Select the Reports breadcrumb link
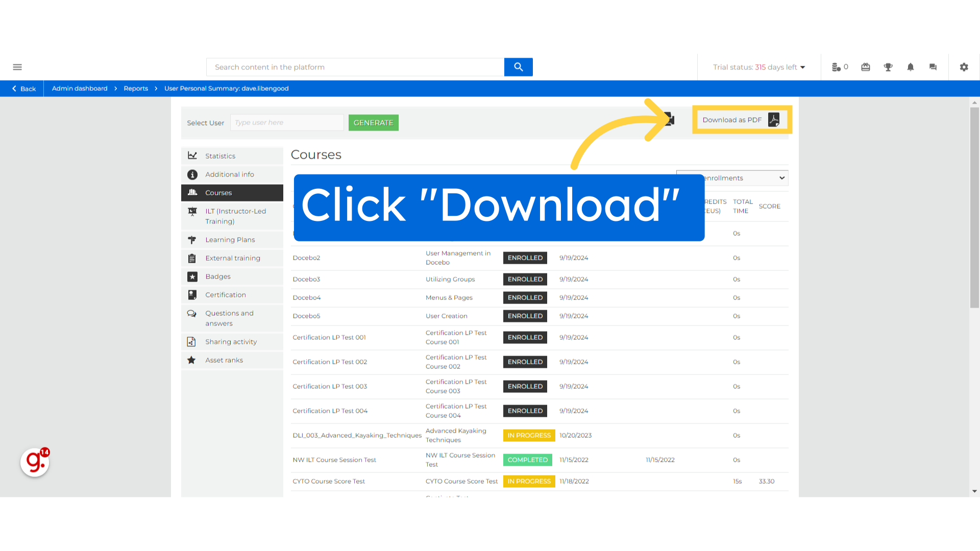Image resolution: width=980 pixels, height=551 pixels. (x=135, y=88)
